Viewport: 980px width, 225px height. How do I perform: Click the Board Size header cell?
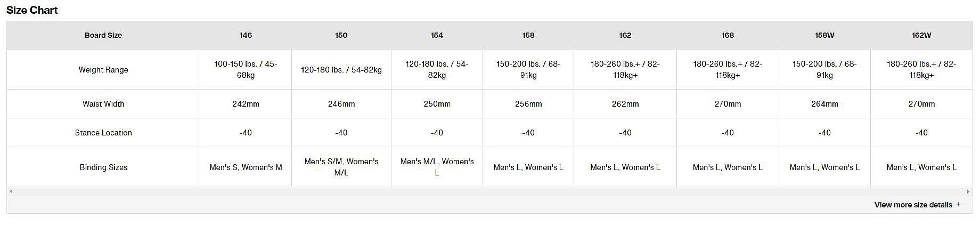pyautogui.click(x=103, y=35)
